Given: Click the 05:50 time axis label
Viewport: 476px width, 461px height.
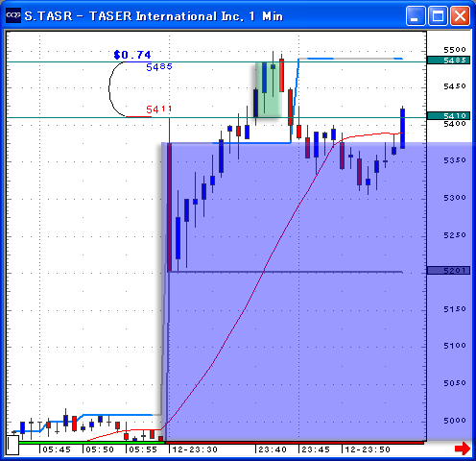Looking at the screenshot, I should pyautogui.click(x=100, y=449).
